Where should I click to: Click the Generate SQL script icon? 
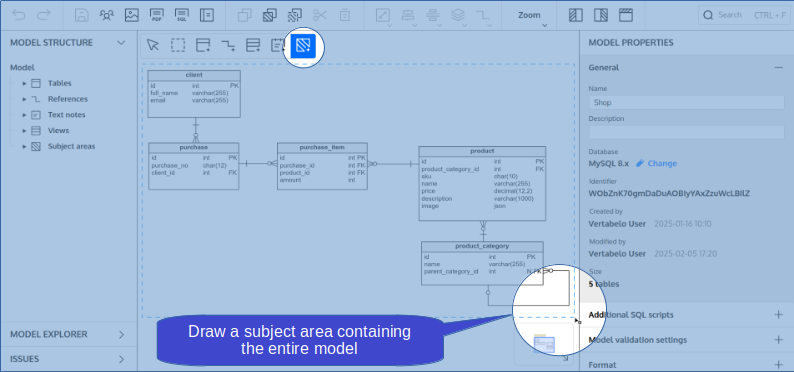pyautogui.click(x=182, y=15)
